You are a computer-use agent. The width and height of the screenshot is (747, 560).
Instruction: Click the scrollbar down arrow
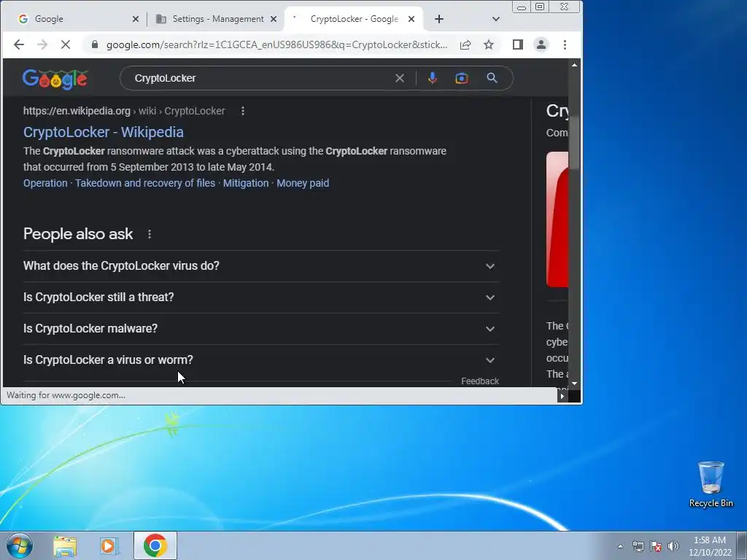[575, 383]
